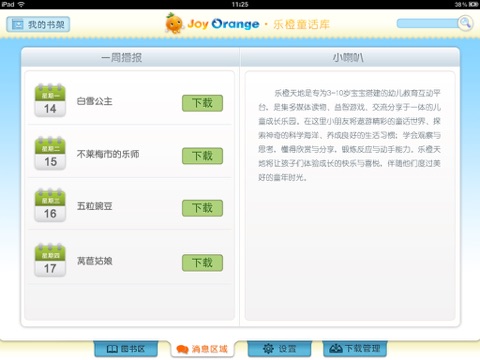Tap the 莴苣姑娘 title text
The width and height of the screenshot is (480, 360).
[95, 261]
